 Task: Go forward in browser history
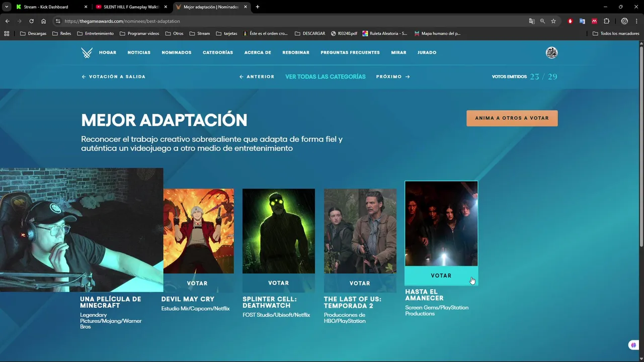(19, 21)
